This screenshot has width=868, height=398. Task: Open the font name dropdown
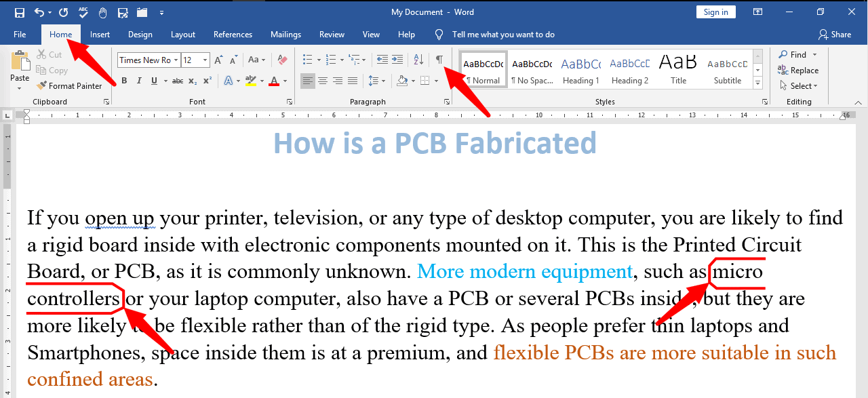(176, 60)
